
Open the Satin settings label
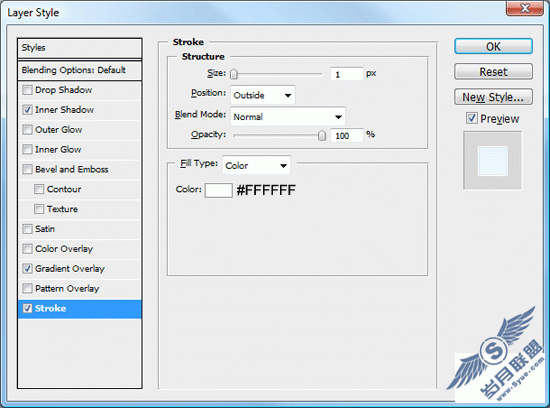pos(45,229)
